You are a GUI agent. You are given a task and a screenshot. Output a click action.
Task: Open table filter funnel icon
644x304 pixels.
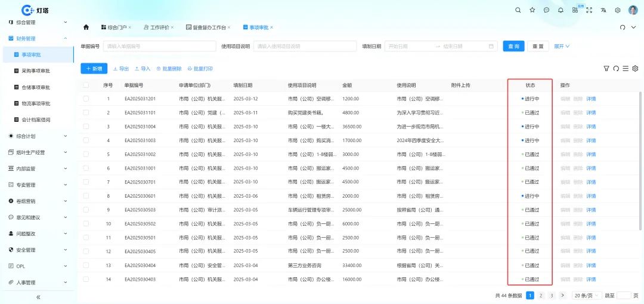606,69
